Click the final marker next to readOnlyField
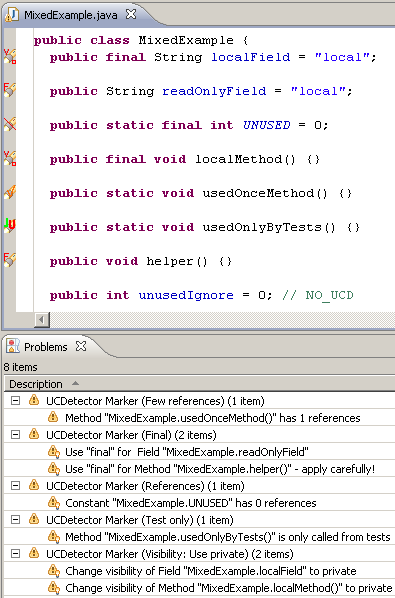 coord(10,90)
